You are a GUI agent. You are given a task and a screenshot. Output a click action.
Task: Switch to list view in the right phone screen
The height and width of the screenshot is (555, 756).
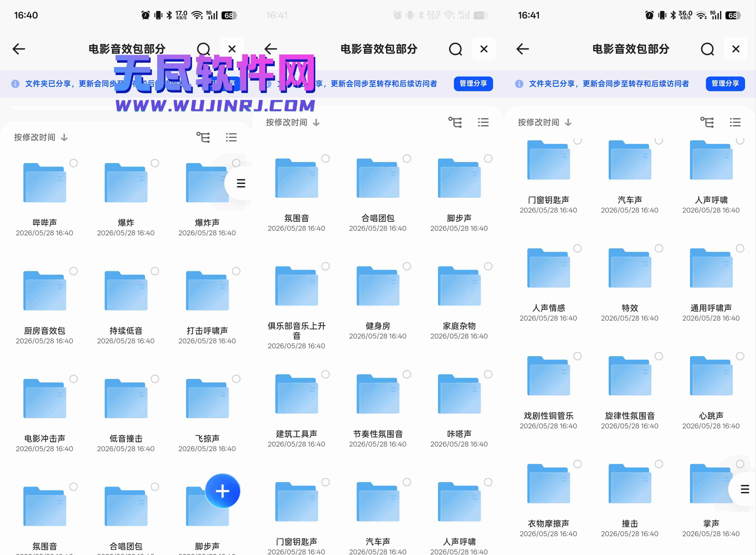coord(735,122)
